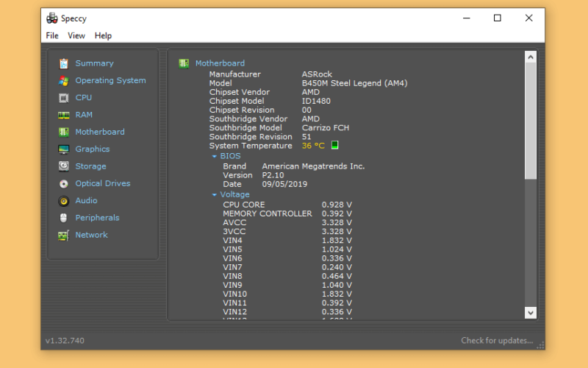
Task: Maximize the Speccy window
Action: [x=498, y=18]
